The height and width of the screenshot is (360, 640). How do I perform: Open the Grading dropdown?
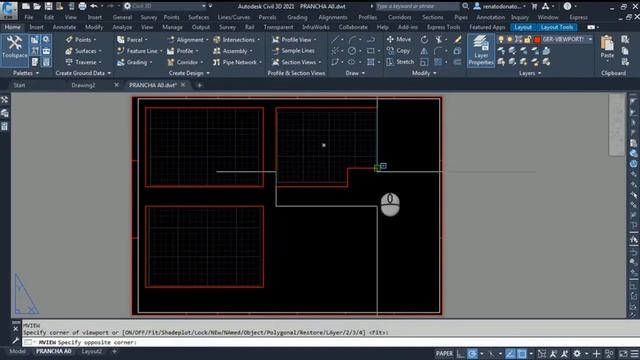pos(135,62)
